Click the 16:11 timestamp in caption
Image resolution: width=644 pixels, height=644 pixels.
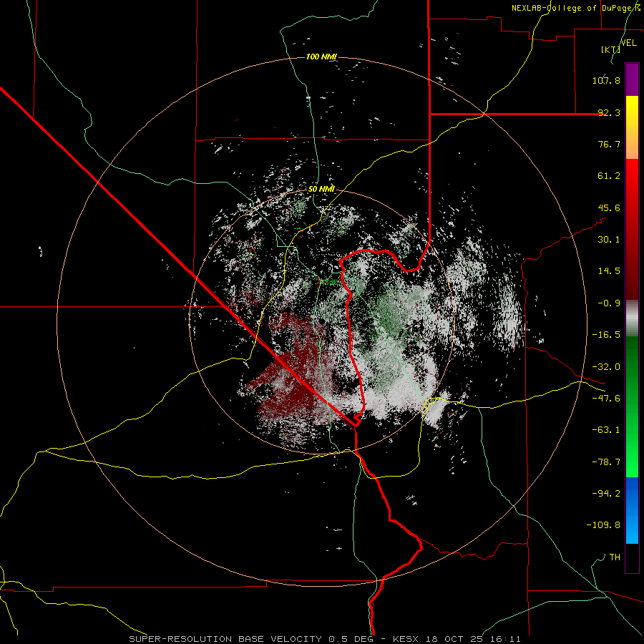tap(507, 639)
